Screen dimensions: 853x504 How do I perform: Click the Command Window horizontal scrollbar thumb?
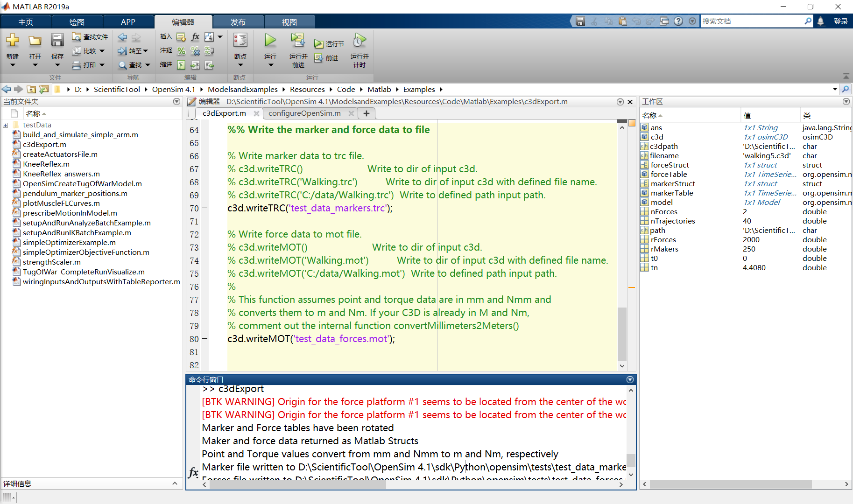coord(297,485)
